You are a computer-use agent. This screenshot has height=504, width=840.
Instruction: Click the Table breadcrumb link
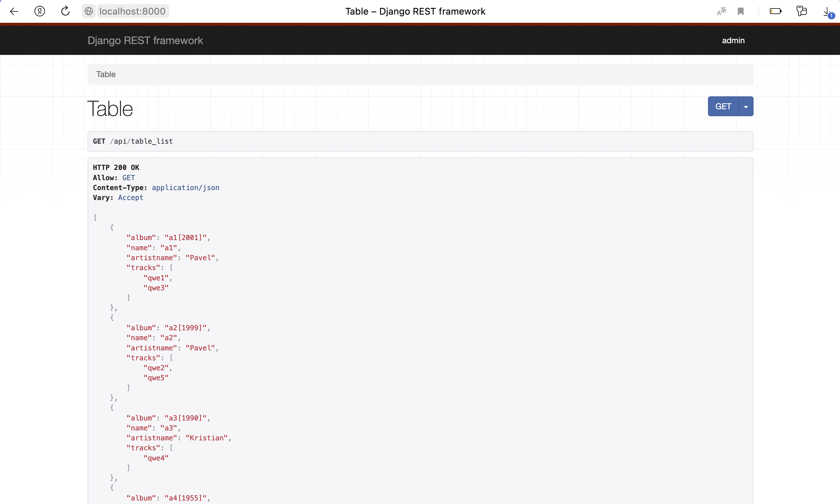point(106,74)
